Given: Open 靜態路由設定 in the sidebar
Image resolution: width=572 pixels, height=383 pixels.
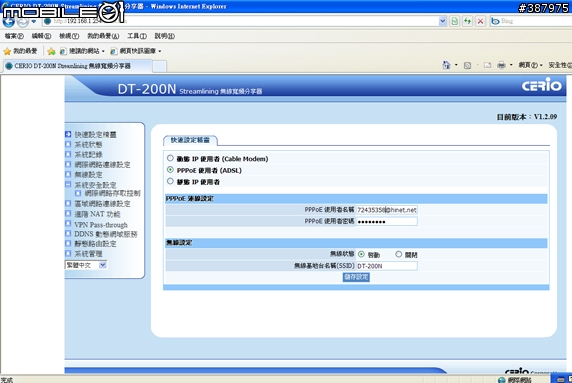Looking at the screenshot, I should [x=95, y=244].
